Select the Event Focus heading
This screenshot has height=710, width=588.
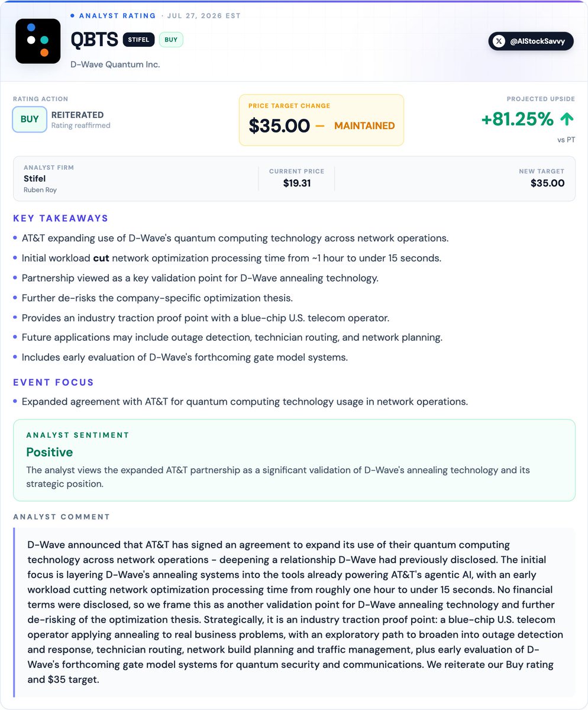pos(54,382)
